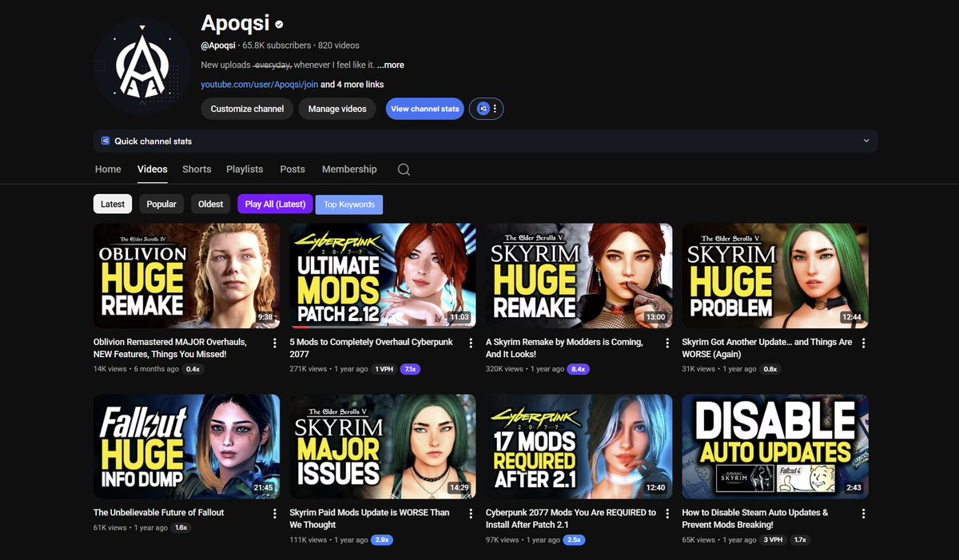Image resolution: width=959 pixels, height=560 pixels.
Task: Open options menu for Unbelievable Future of Fallout video
Action: pyautogui.click(x=274, y=514)
